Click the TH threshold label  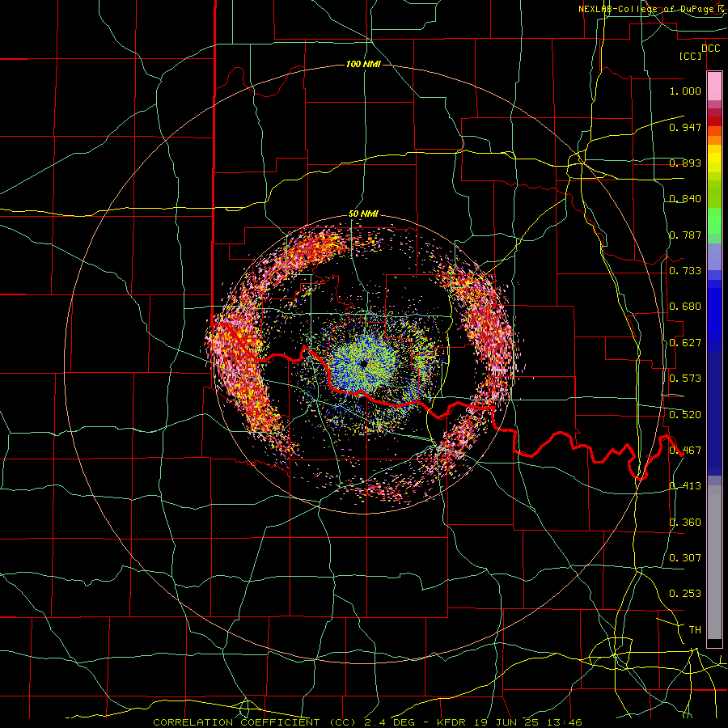click(695, 630)
